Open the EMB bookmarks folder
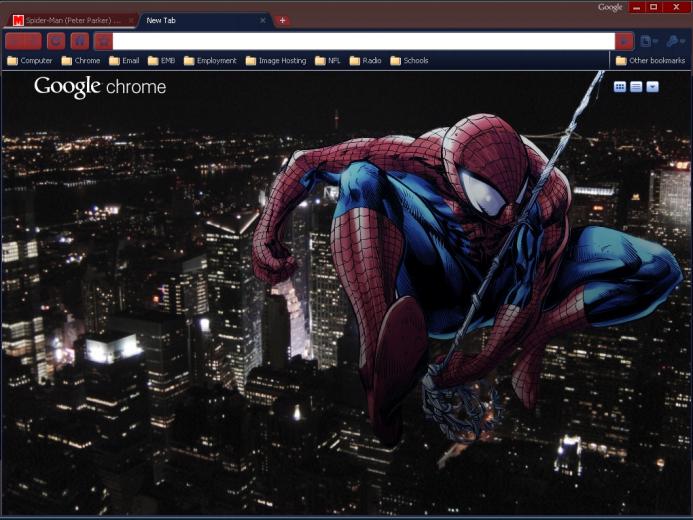The height and width of the screenshot is (520, 693). [x=161, y=61]
